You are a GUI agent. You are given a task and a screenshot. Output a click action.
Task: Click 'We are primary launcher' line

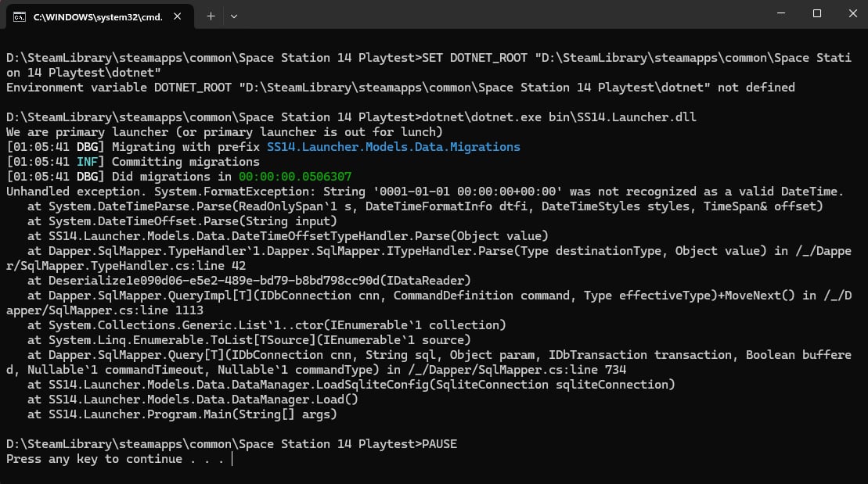coord(224,132)
